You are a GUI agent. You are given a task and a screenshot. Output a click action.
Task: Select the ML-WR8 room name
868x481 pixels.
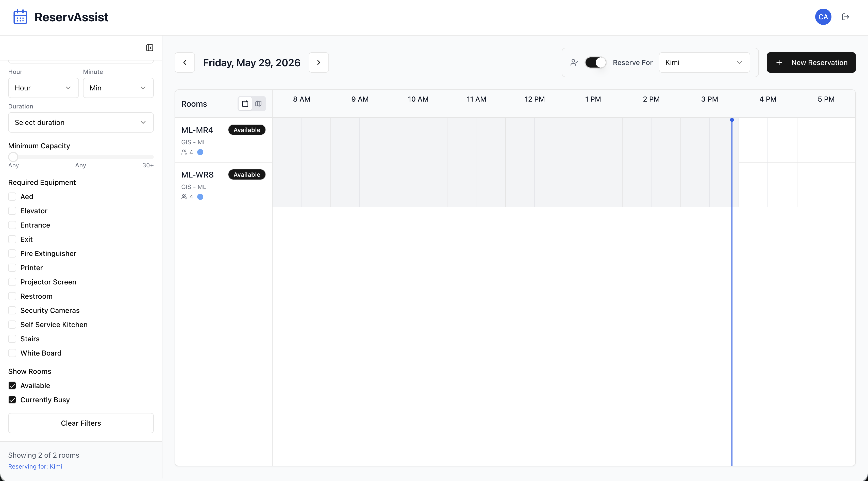(197, 175)
